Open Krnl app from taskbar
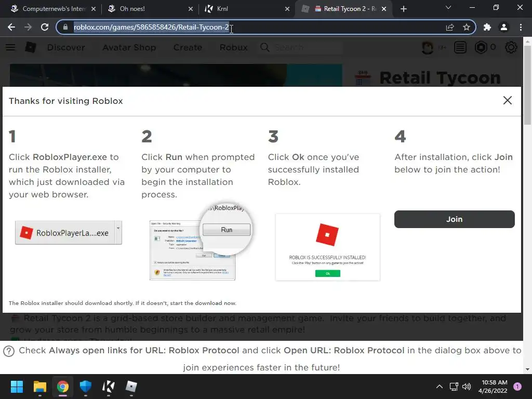 tap(108, 387)
